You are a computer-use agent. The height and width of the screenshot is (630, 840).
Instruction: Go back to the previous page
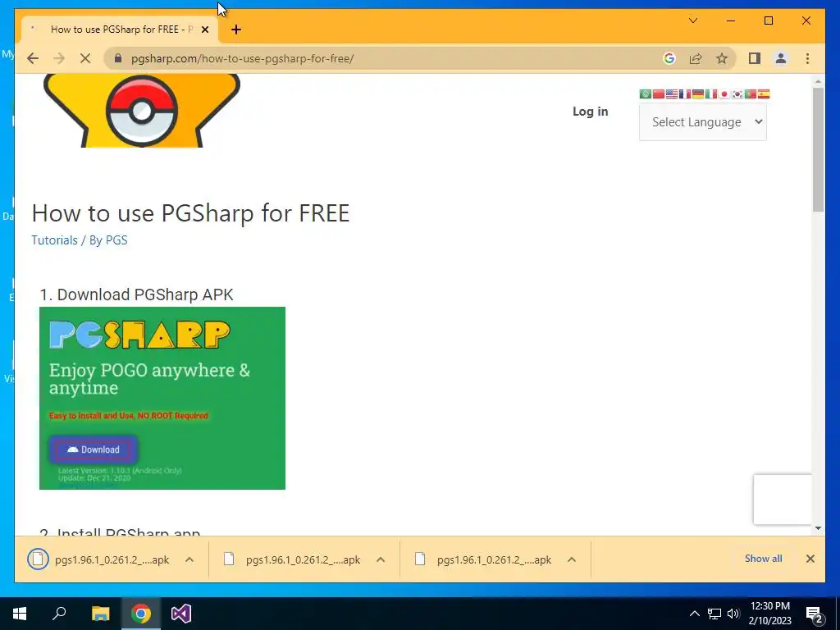click(x=33, y=58)
